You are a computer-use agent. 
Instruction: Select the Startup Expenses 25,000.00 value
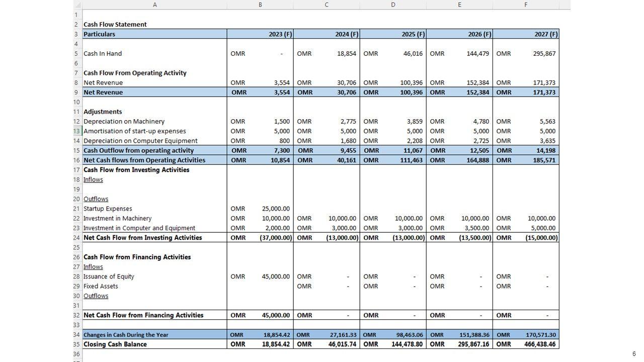276,209
